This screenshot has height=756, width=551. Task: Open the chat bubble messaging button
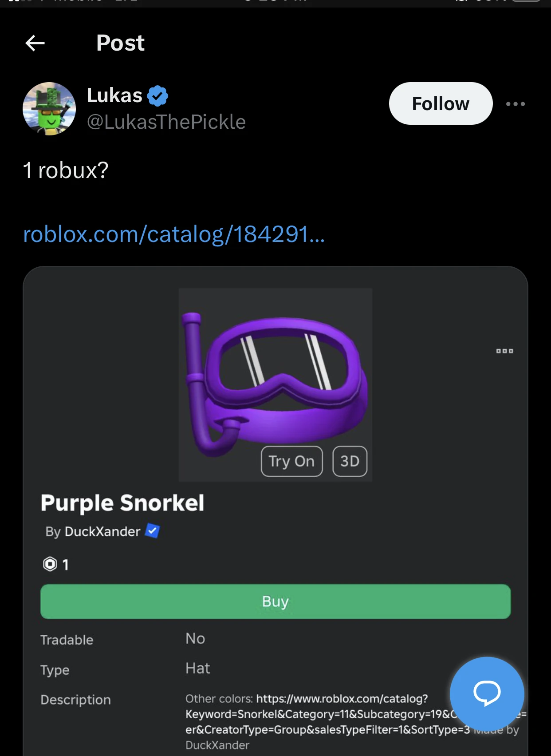click(487, 694)
